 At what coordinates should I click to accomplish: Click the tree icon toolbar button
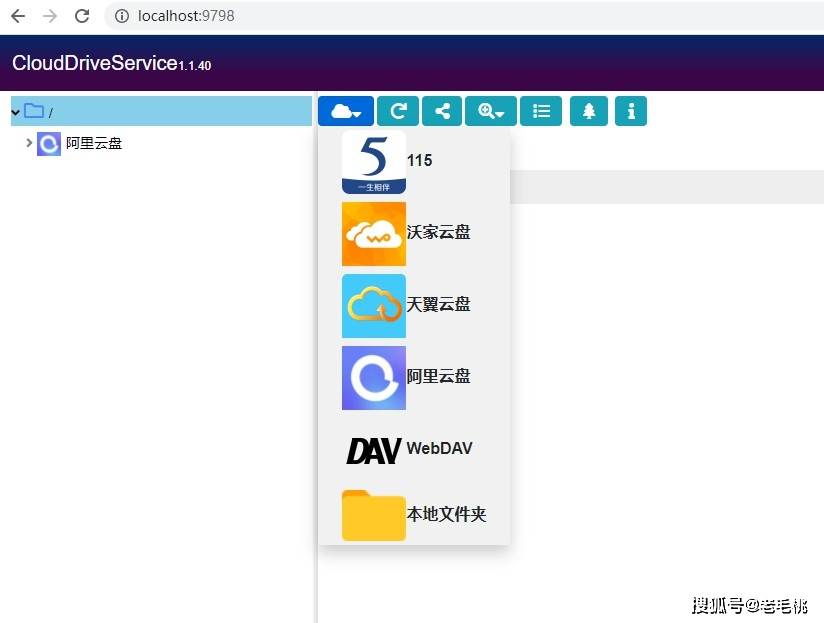click(x=589, y=111)
